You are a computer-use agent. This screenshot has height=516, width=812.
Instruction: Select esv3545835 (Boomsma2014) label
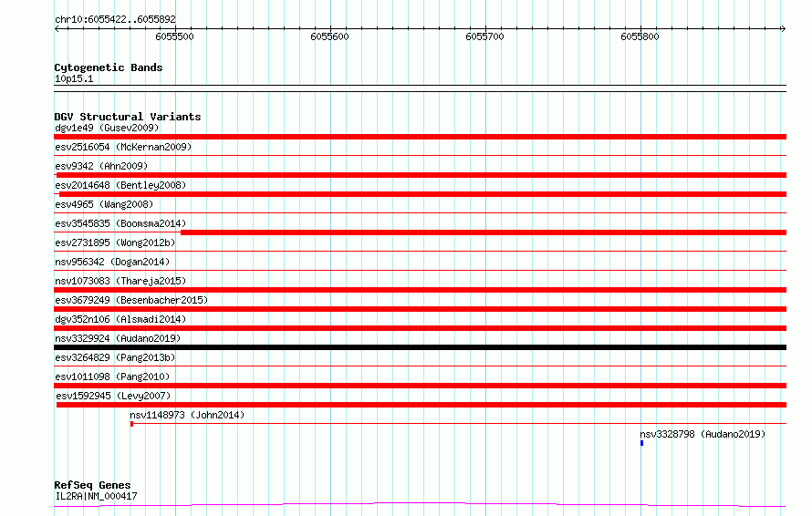point(120,223)
